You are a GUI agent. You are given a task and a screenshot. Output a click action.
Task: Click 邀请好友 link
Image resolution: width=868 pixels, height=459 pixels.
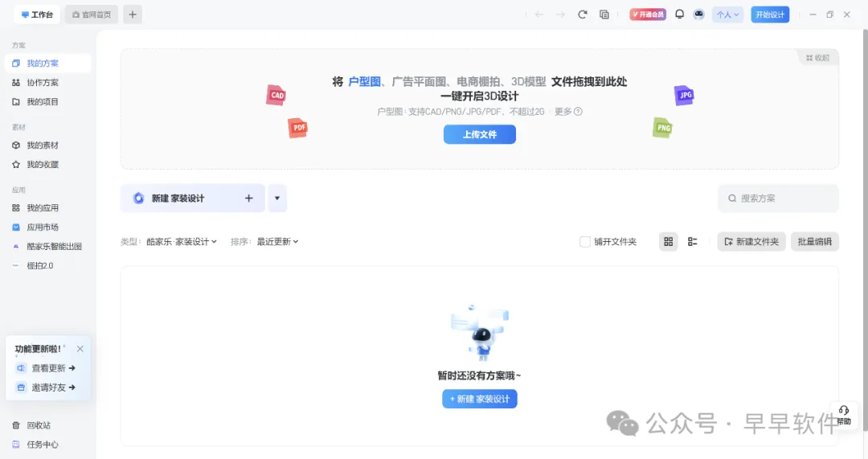pyautogui.click(x=46, y=387)
